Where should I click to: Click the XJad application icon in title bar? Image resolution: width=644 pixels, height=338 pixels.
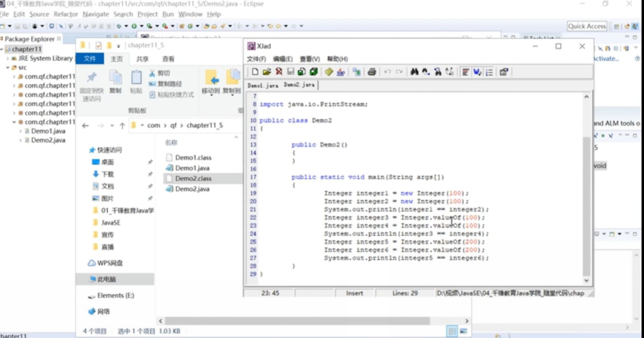coord(251,46)
